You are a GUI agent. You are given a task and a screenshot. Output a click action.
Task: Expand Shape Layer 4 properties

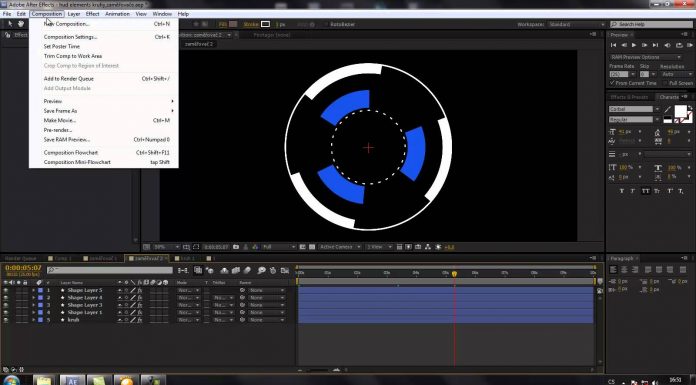pyautogui.click(x=33, y=298)
